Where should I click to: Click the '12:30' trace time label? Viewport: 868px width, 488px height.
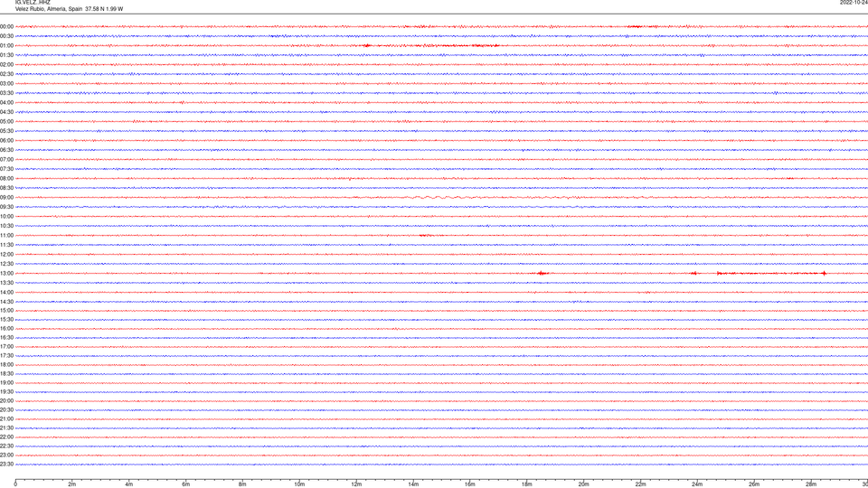tap(6, 264)
